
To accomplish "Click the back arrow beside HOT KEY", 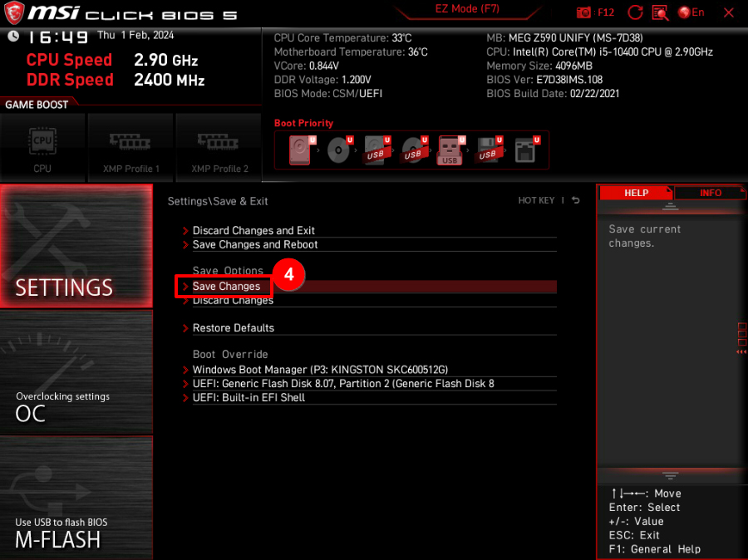I will (x=576, y=200).
